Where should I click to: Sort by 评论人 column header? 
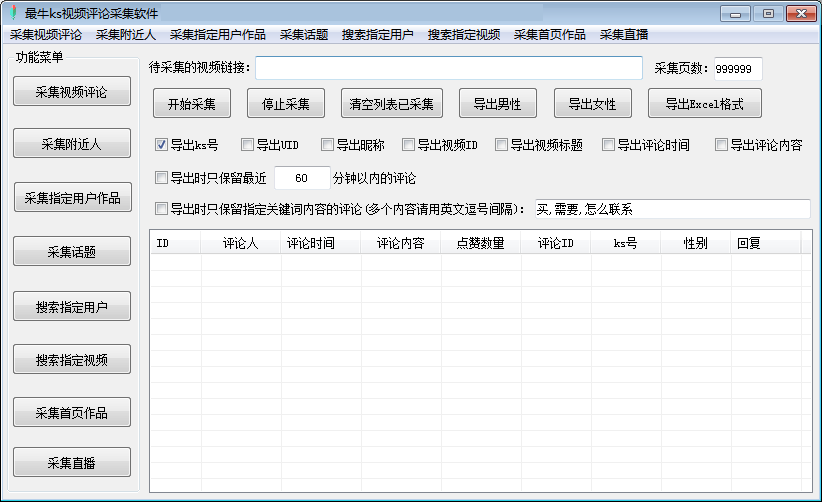tap(241, 243)
